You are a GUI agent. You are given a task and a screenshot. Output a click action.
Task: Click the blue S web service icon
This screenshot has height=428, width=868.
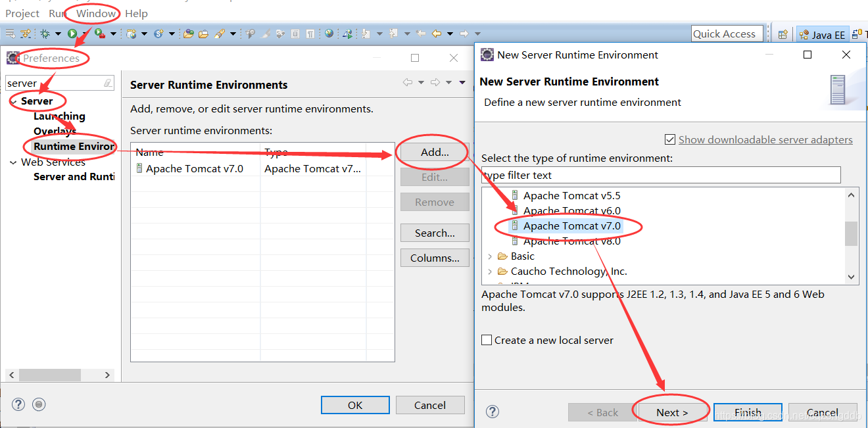159,34
